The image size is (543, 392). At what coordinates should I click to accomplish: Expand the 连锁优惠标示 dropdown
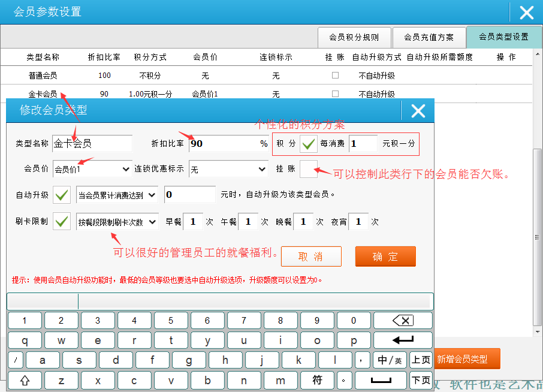pos(228,170)
